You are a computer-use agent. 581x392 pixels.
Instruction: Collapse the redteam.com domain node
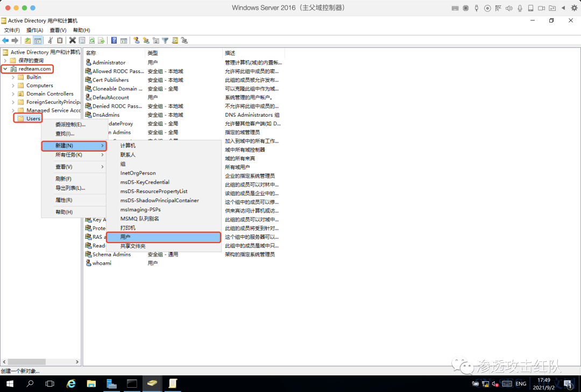(x=5, y=68)
